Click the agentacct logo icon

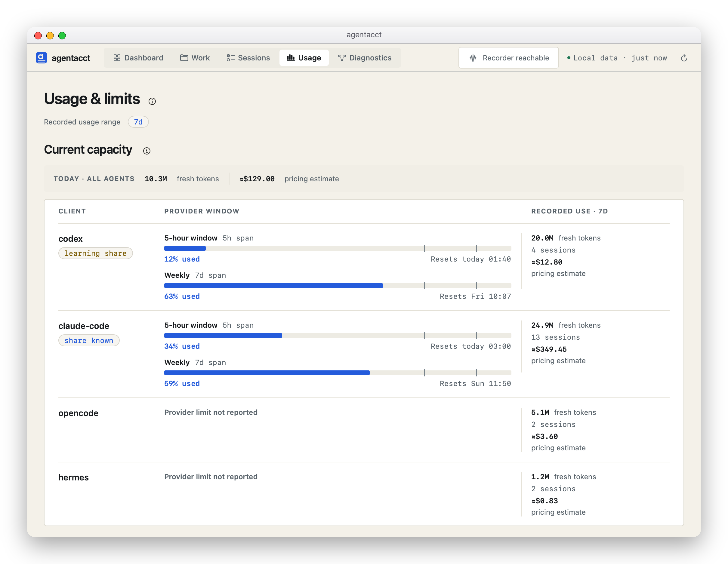(41, 58)
